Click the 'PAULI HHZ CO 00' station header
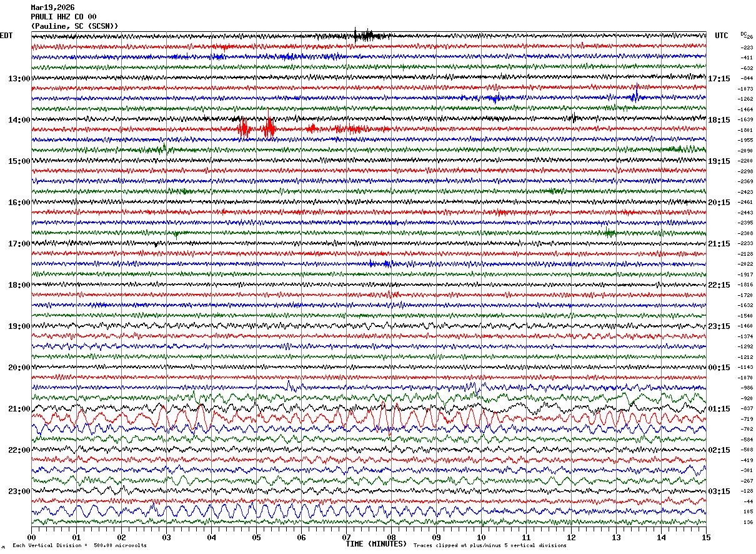Viewport: 756px width, 554px height. coord(64,17)
